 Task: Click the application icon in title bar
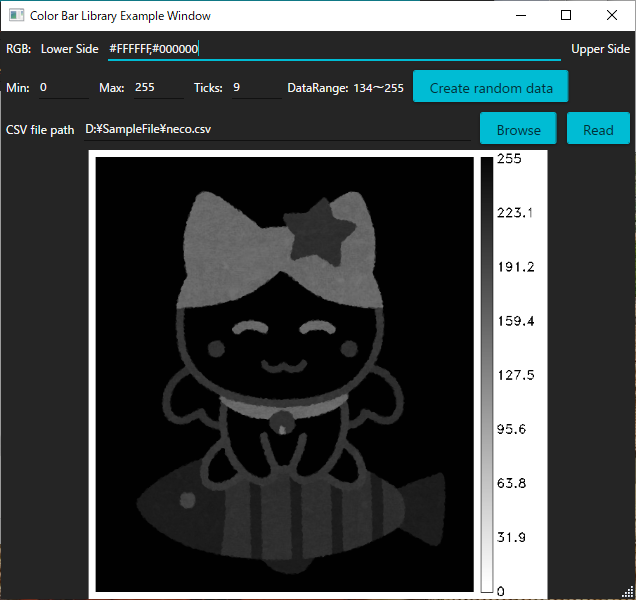click(16, 15)
